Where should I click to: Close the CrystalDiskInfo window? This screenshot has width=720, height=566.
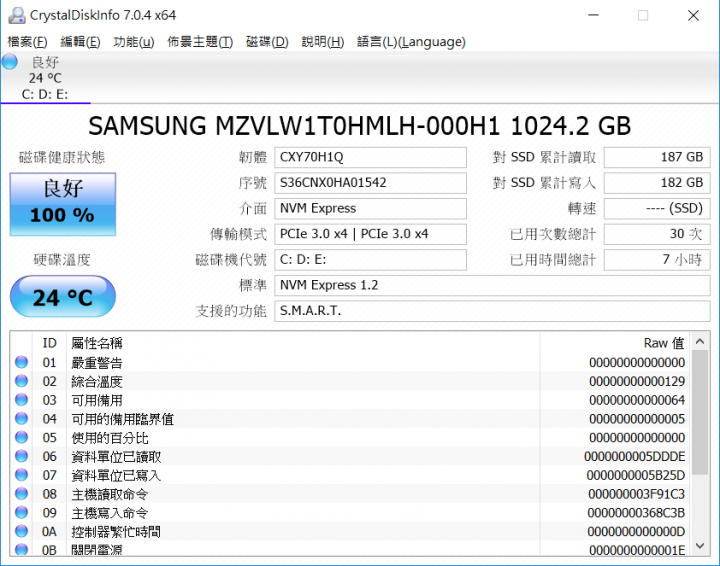point(693,16)
